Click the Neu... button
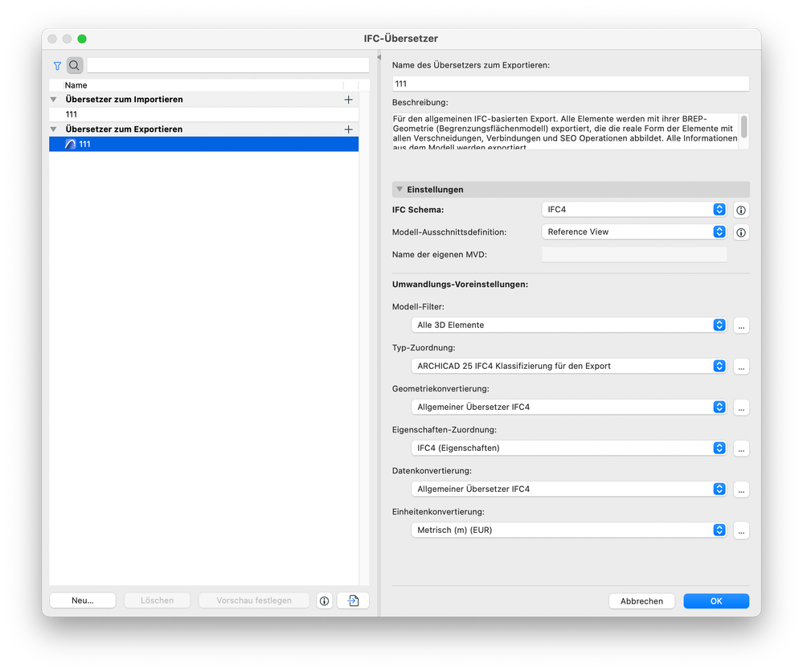The height and width of the screenshot is (672, 803). [x=83, y=600]
